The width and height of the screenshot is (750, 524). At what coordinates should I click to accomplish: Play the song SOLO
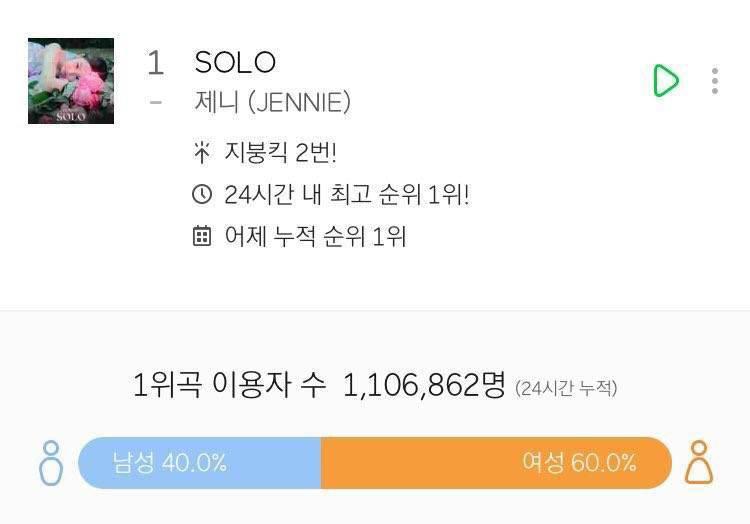666,80
